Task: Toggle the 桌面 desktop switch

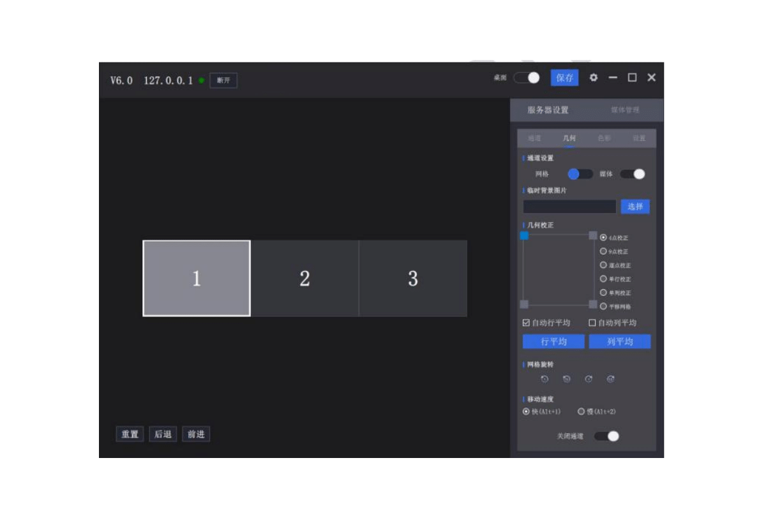Action: pyautogui.click(x=527, y=78)
